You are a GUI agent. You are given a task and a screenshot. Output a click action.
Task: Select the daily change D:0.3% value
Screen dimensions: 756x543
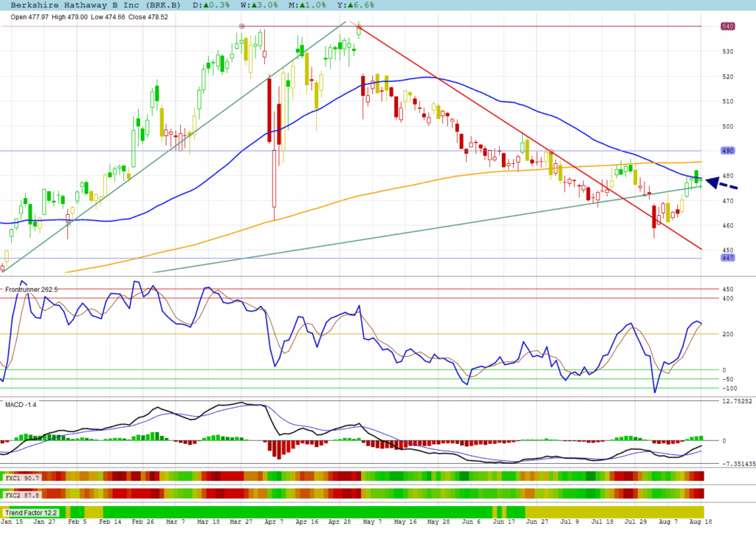click(x=211, y=5)
